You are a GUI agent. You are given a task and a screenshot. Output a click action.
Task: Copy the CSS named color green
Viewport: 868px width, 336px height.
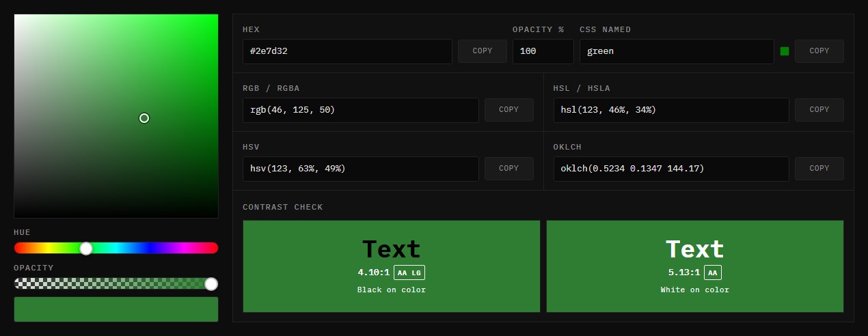[819, 51]
